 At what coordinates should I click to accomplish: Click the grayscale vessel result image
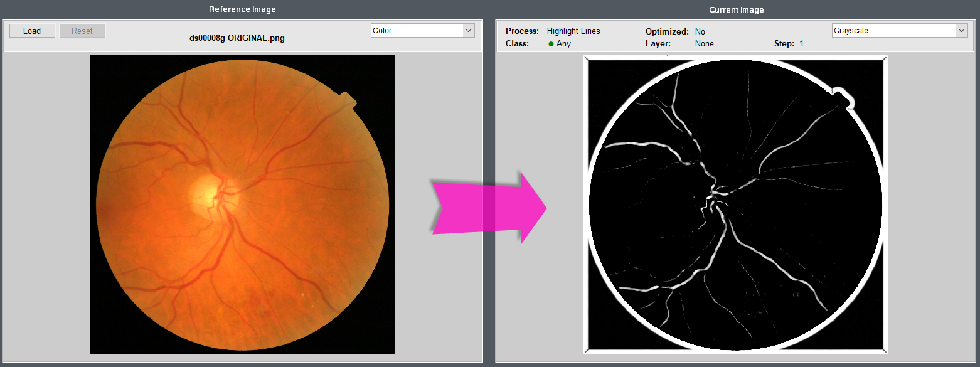[x=736, y=205]
